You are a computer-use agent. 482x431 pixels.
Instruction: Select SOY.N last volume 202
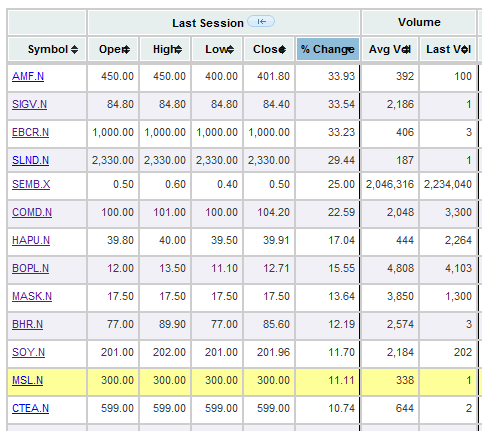point(463,352)
